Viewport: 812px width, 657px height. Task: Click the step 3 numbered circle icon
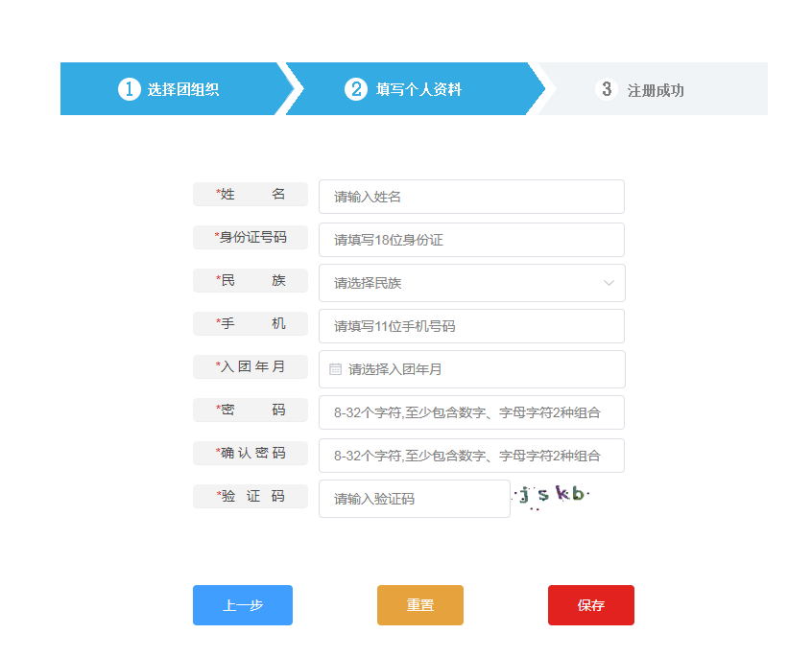tap(606, 88)
